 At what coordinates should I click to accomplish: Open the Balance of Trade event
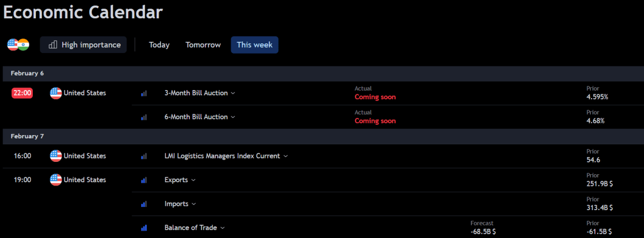tap(191, 227)
